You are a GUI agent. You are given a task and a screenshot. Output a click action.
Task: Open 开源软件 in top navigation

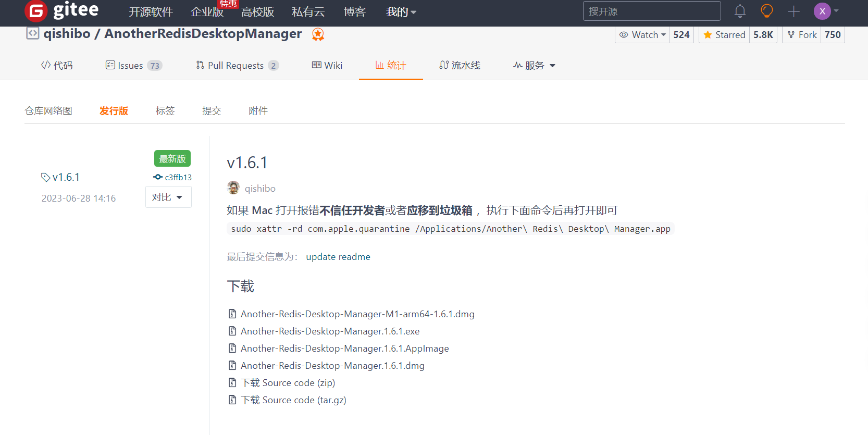click(x=151, y=11)
